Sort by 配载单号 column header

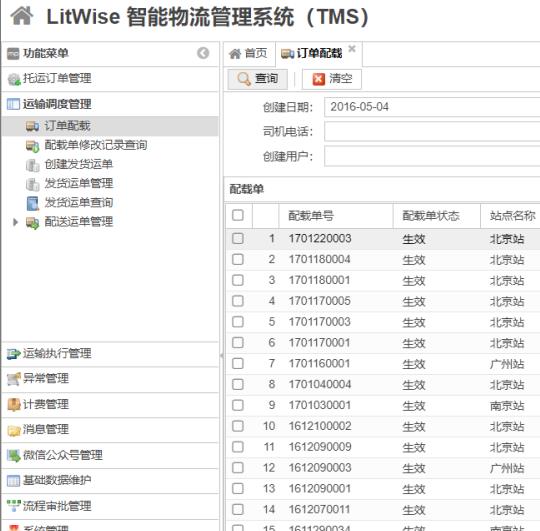click(336, 216)
